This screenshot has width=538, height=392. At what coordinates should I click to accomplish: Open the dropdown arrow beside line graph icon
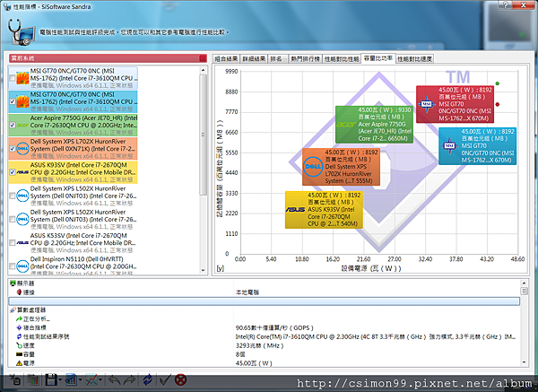click(x=100, y=380)
